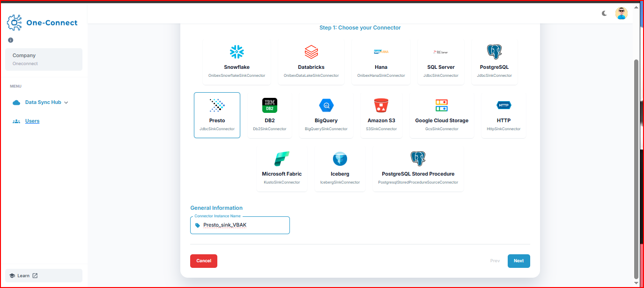The width and height of the screenshot is (644, 288).
Task: Choose the Google Cloud Storage icon
Action: 442,105
